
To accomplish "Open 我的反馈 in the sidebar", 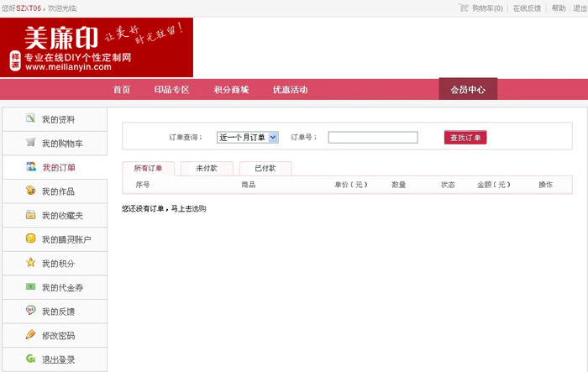I will click(x=55, y=312).
